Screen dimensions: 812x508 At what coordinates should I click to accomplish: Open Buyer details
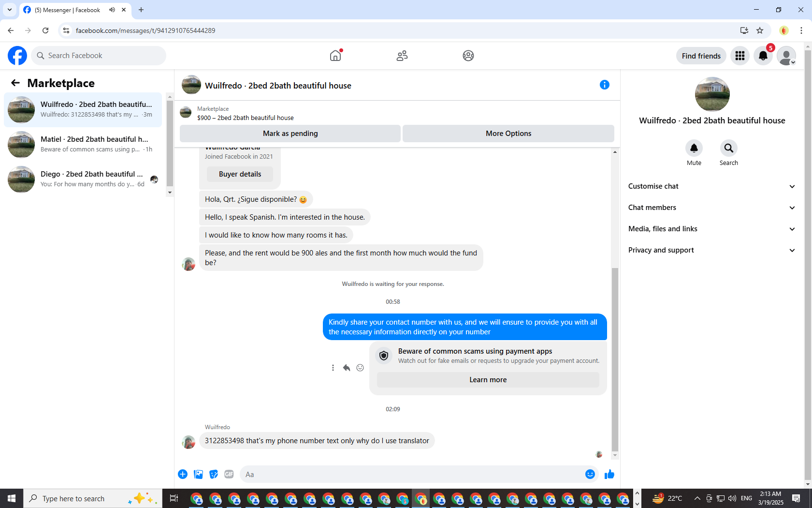coord(240,174)
